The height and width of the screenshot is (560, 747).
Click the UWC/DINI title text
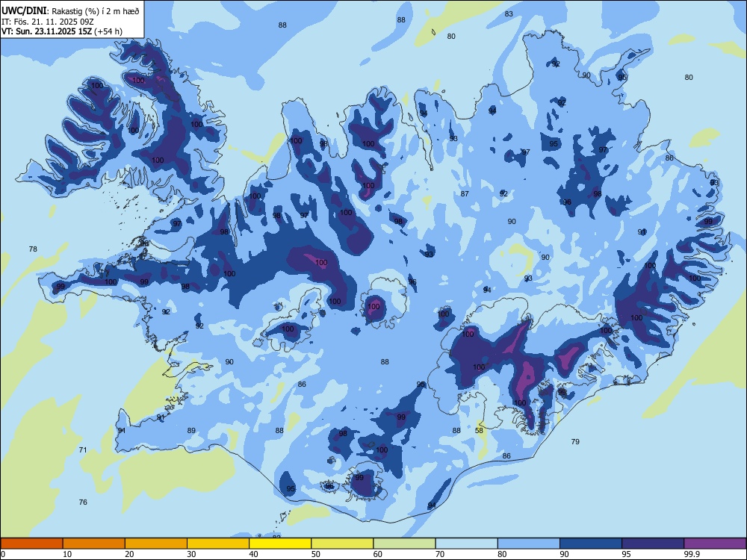coord(24,11)
